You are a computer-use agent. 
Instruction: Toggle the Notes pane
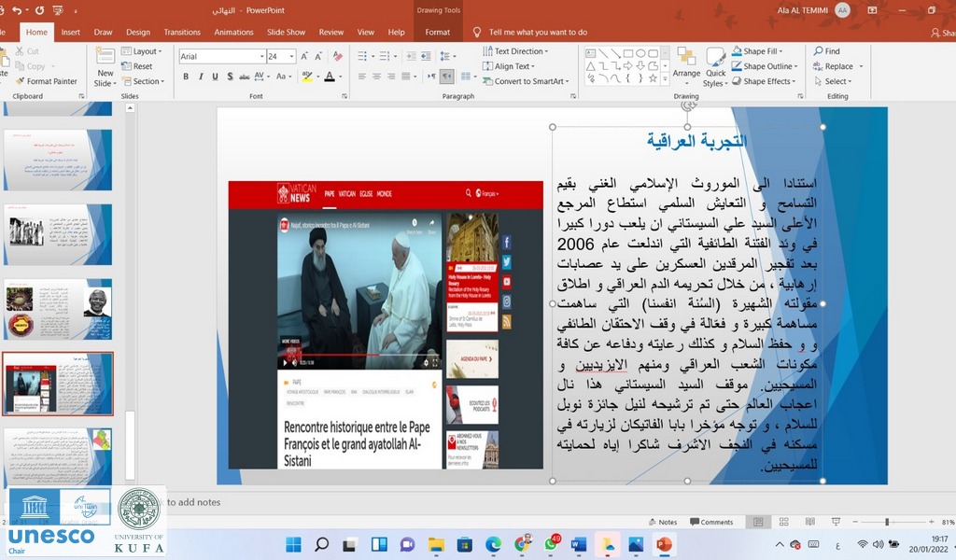coord(661,523)
